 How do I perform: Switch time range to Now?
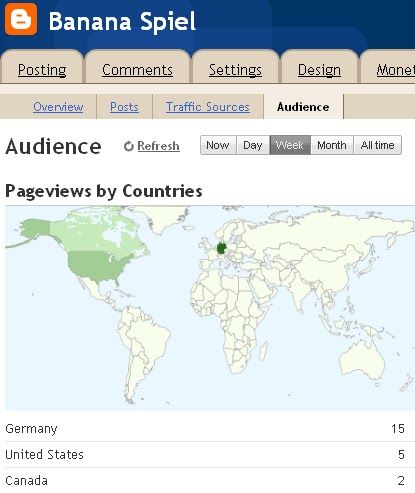point(218,145)
